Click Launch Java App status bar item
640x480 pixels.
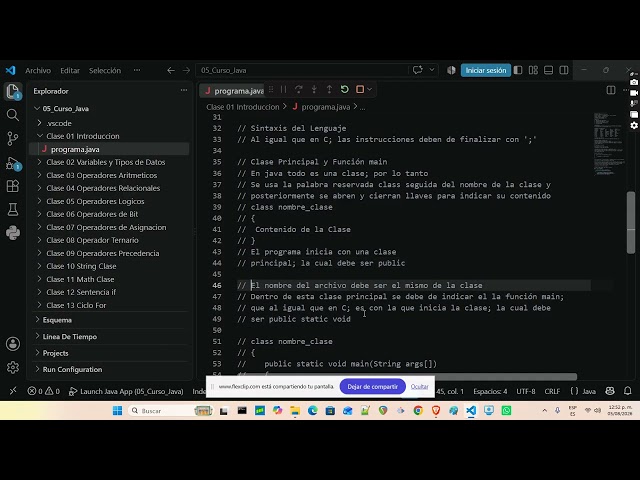126,391
